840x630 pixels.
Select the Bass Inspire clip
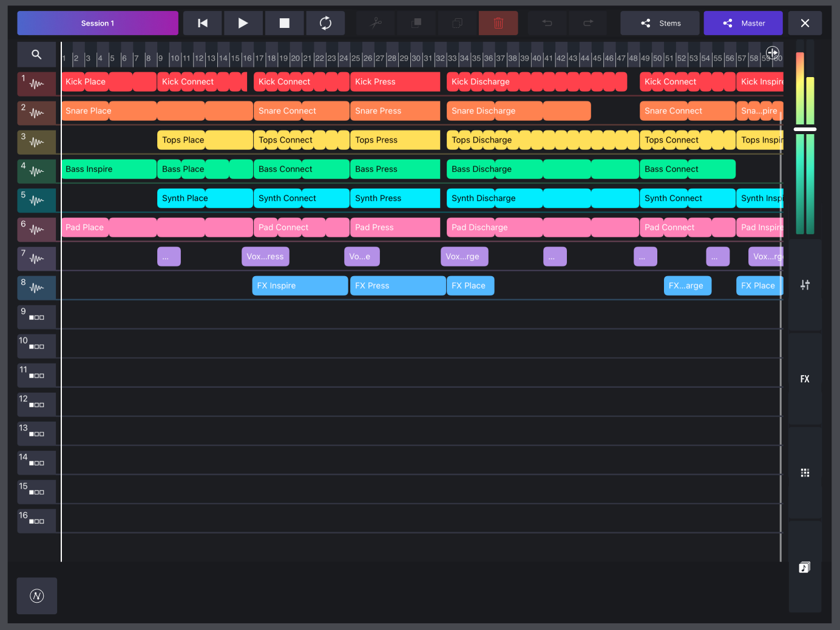109,169
